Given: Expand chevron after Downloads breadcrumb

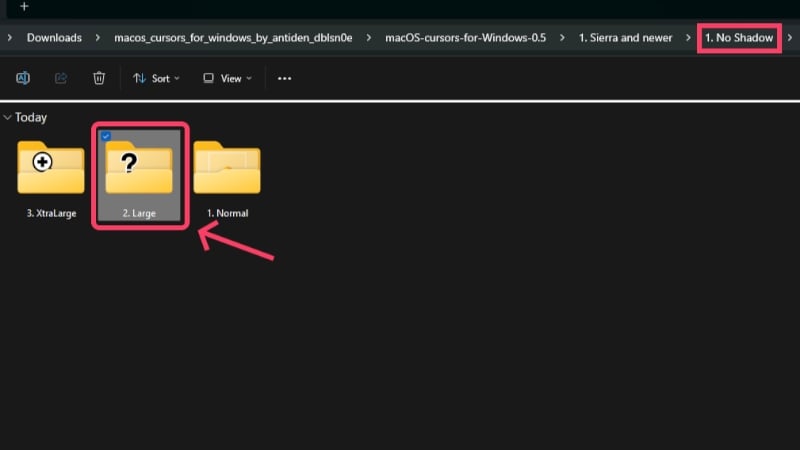Looking at the screenshot, I should [x=97, y=37].
